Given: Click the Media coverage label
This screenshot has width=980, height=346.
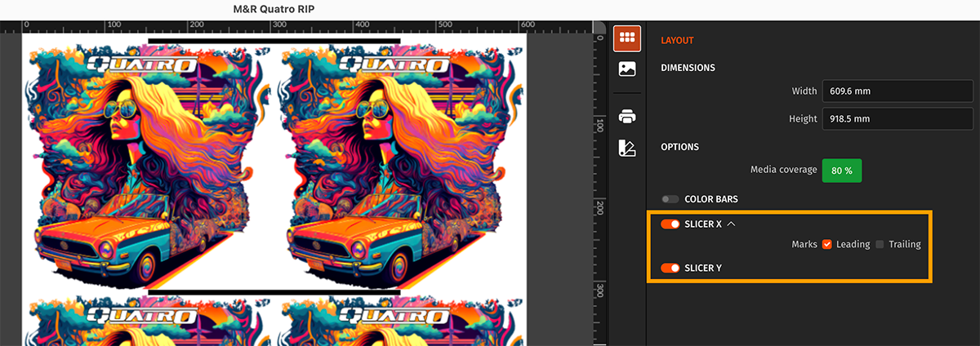Looking at the screenshot, I should [784, 170].
